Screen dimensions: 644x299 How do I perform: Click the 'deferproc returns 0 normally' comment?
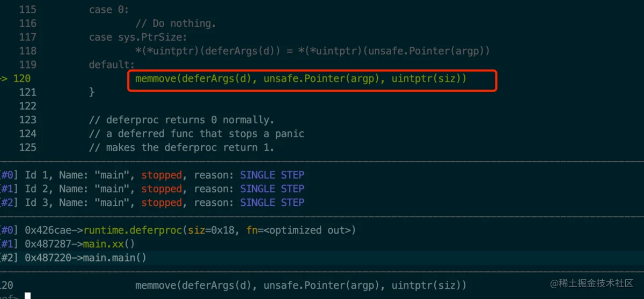click(182, 120)
